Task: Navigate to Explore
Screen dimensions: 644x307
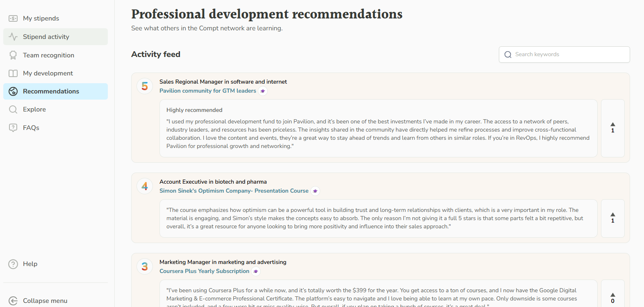Action: (55, 109)
